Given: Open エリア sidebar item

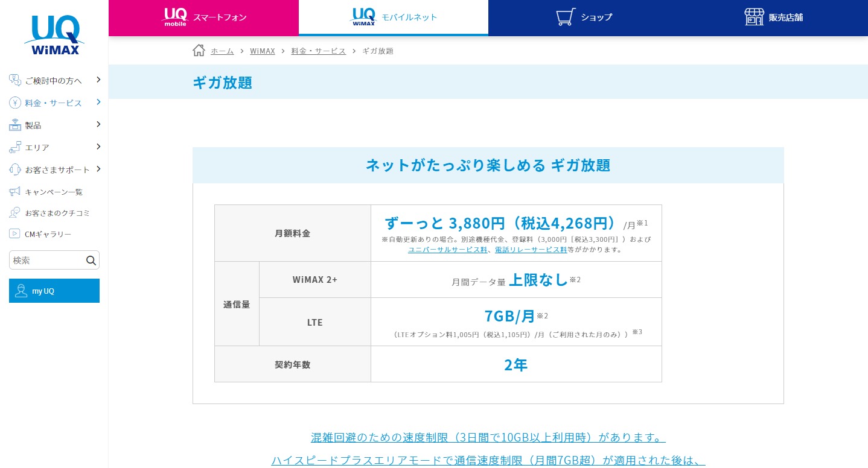Looking at the screenshot, I should click(37, 147).
